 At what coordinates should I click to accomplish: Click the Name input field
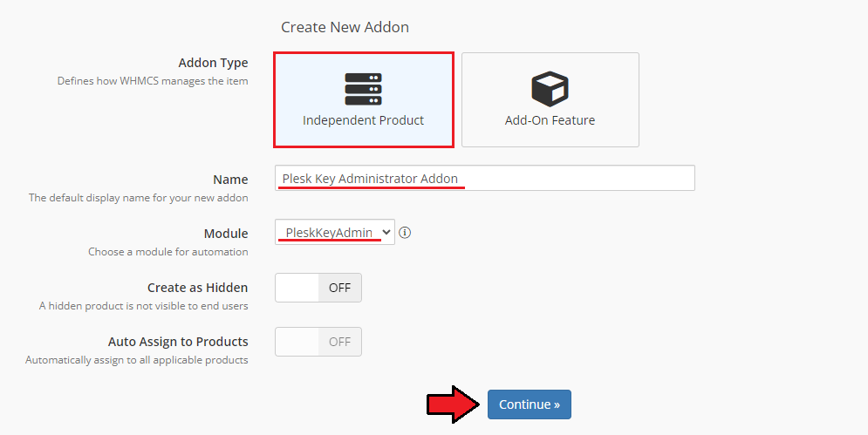pyautogui.click(x=485, y=178)
